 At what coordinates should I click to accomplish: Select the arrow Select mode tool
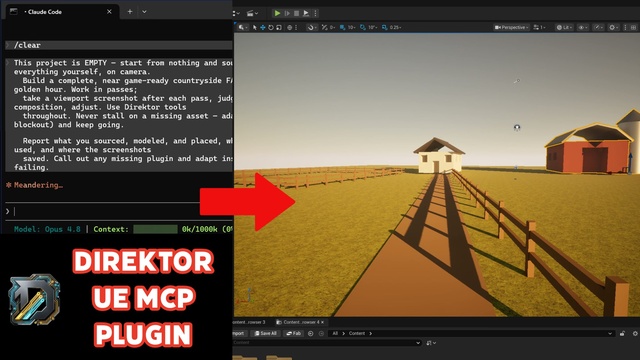[255, 27]
